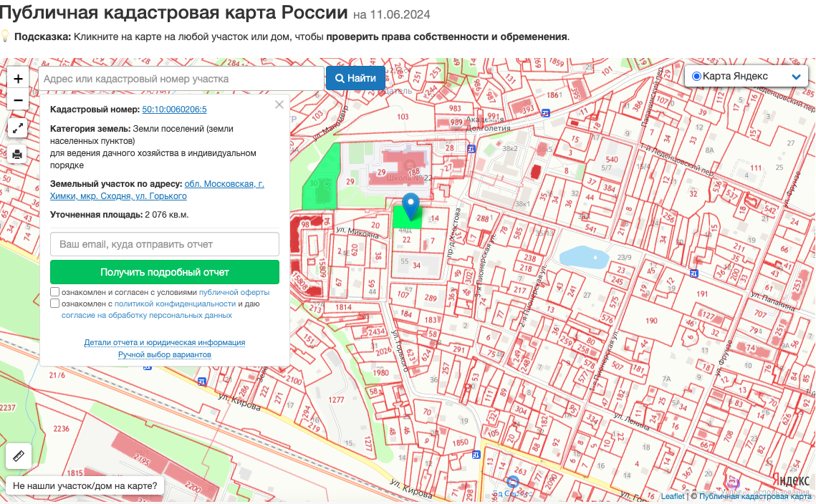Focus the address or cadastral number search field
This screenshot has width=816, height=504.
point(181,79)
